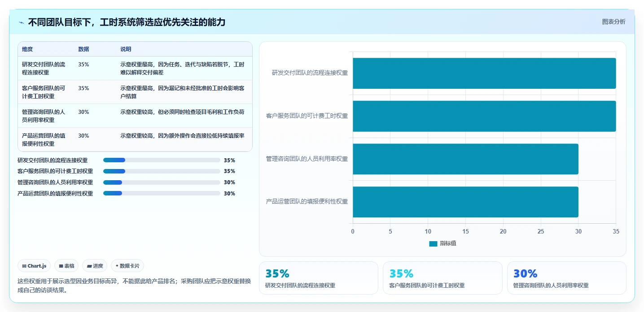The image size is (644, 312).
Task: Click table cell 客户服务团队的可计费工时权重
Action: tap(44, 92)
